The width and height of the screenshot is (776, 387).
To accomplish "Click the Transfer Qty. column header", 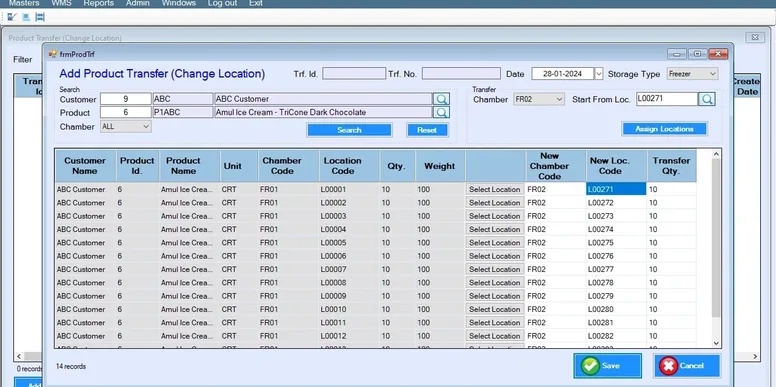I will pos(672,166).
